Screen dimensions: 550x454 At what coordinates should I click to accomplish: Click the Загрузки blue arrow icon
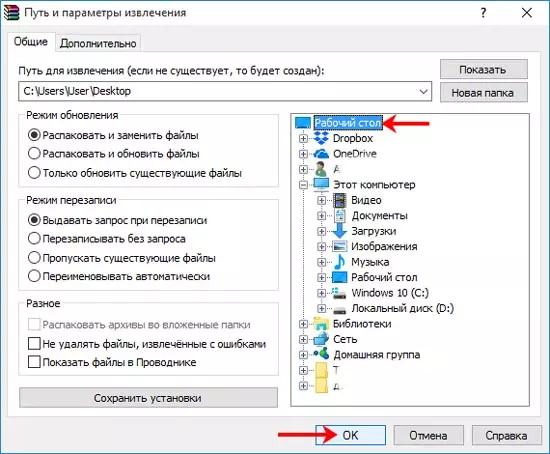tap(340, 231)
